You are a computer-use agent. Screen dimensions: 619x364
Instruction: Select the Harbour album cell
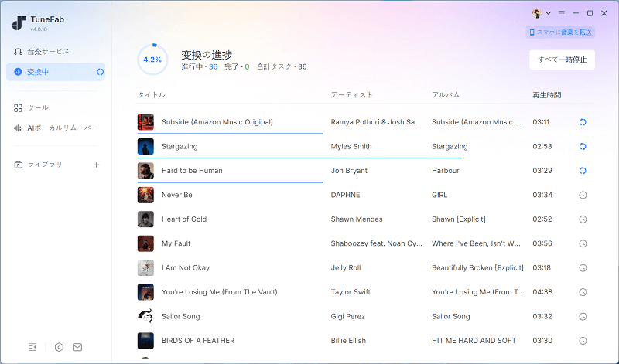tap(446, 171)
